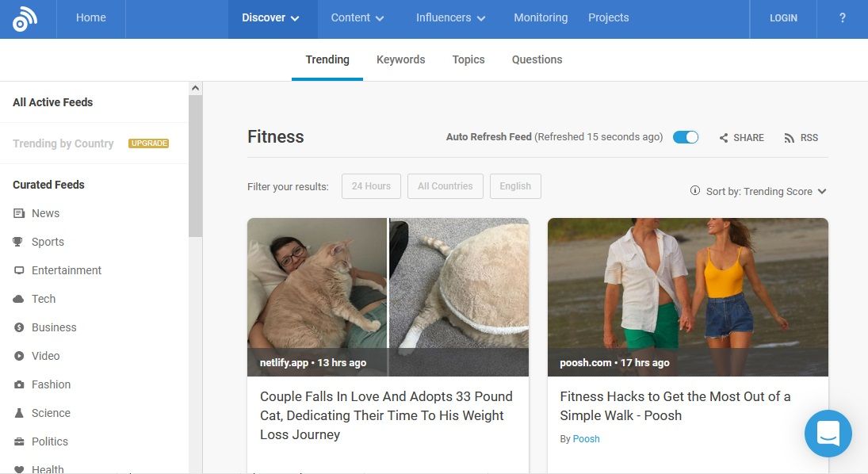This screenshot has width=868, height=474.
Task: Open the Poosh author link
Action: click(x=586, y=438)
